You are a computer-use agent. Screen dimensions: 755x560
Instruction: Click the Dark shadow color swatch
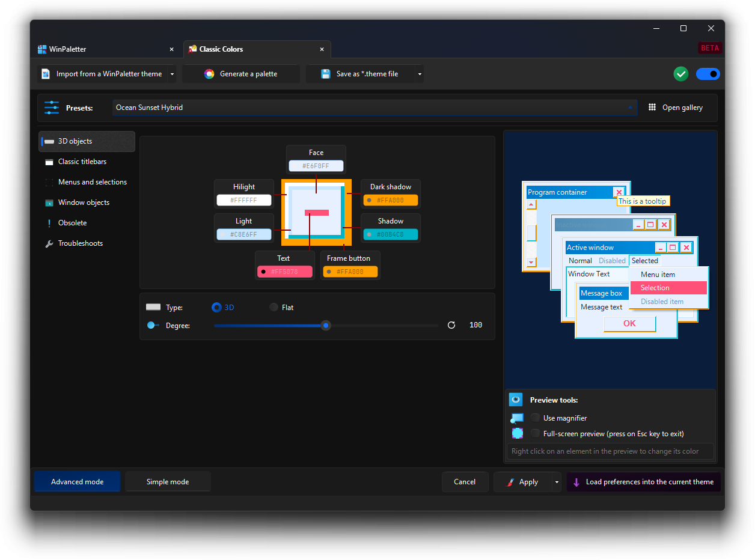(x=391, y=200)
